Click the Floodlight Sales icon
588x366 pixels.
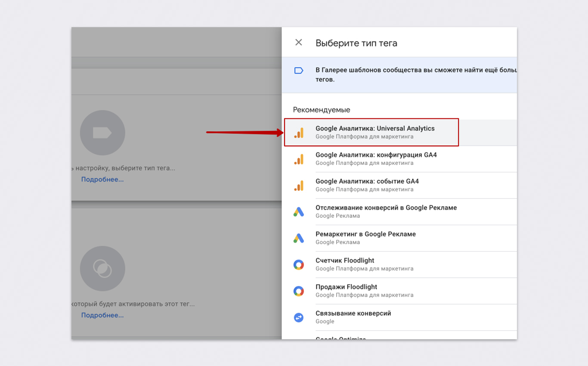[299, 291]
